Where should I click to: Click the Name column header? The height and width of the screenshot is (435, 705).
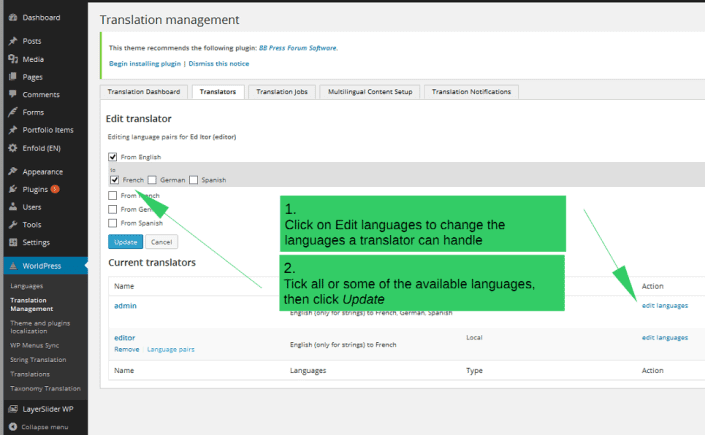[x=124, y=286]
